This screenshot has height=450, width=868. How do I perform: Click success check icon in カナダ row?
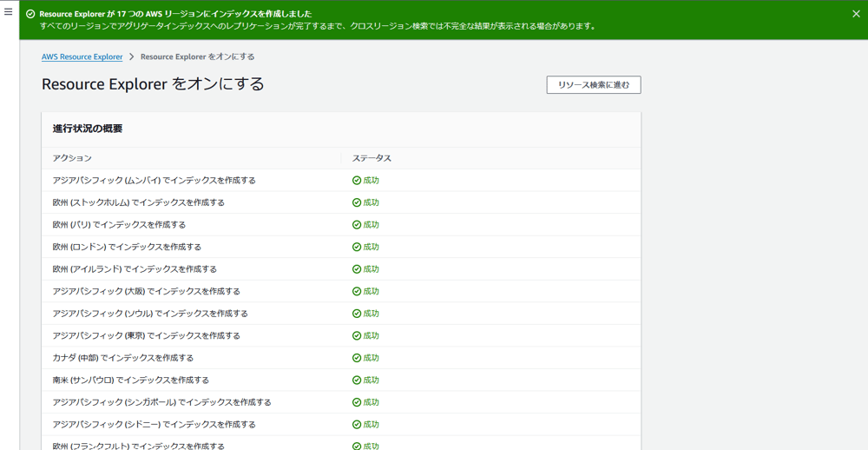pos(357,357)
